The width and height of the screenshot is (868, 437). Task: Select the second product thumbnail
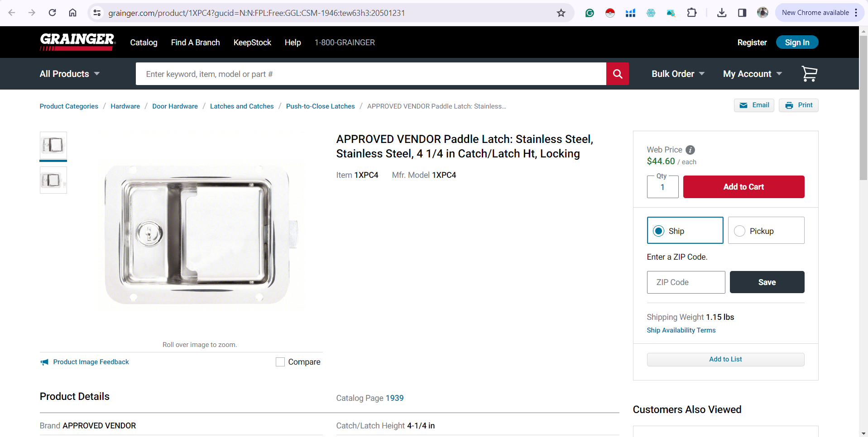tap(53, 180)
